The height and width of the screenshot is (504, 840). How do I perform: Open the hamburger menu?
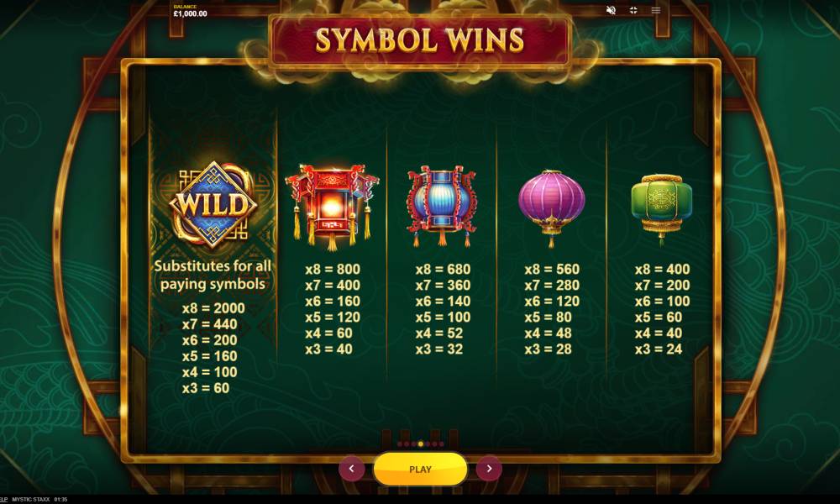point(656,10)
